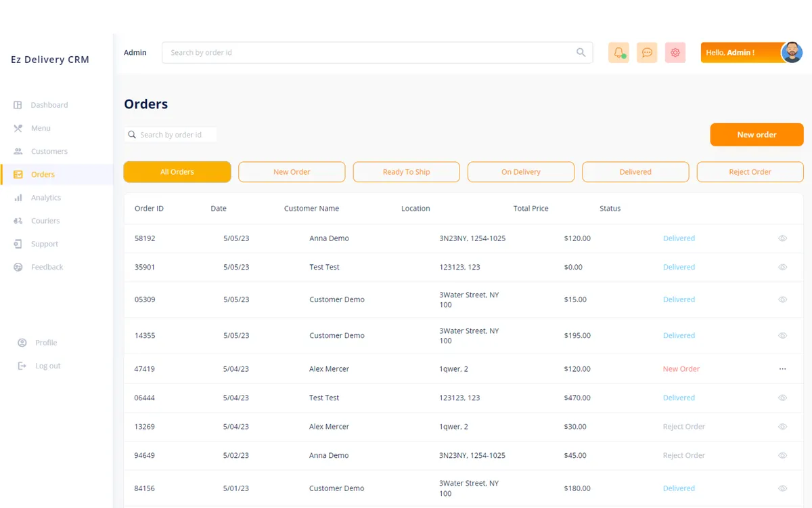This screenshot has height=508, width=812.
Task: Go to Customers in the sidebar
Action: tap(49, 151)
